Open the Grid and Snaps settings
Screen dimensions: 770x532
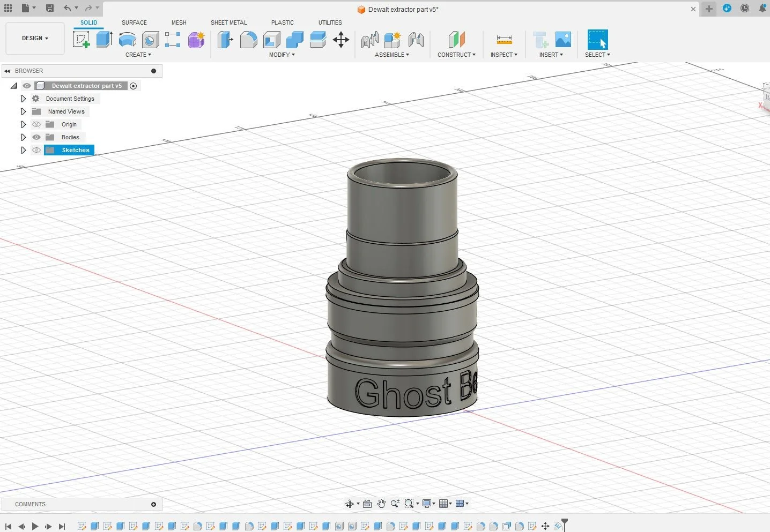445,504
